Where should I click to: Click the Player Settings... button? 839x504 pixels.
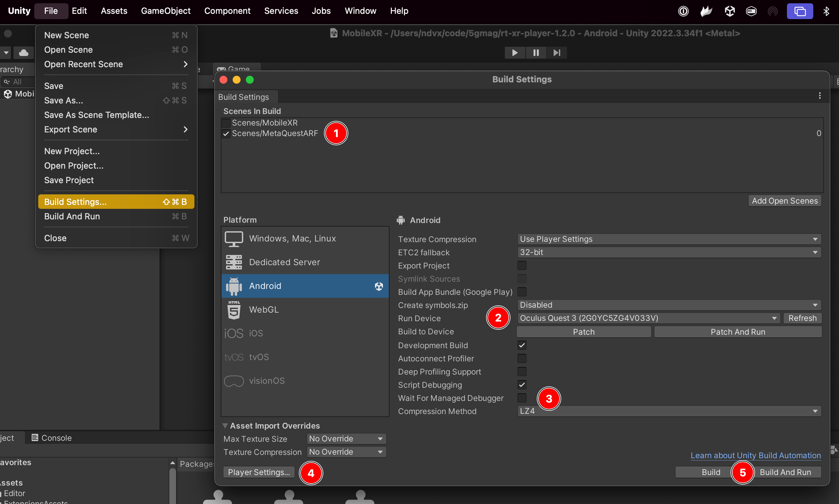[259, 472]
